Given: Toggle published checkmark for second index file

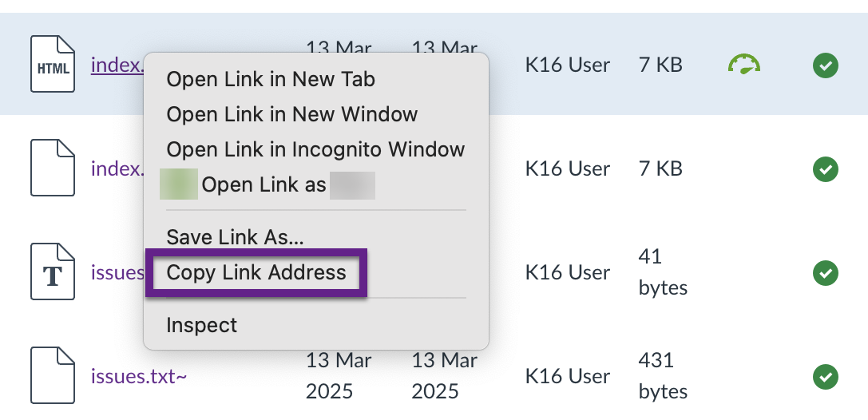Looking at the screenshot, I should coord(826,168).
